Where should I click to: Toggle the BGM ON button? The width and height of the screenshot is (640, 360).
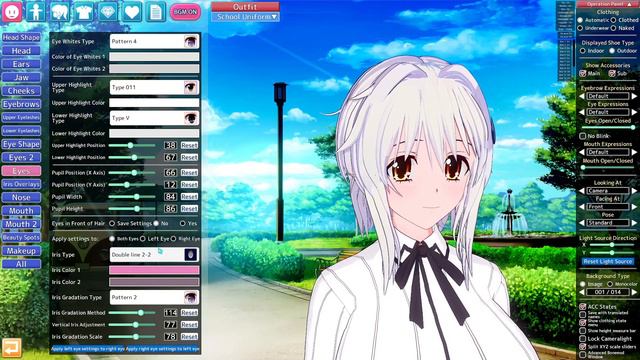point(185,12)
